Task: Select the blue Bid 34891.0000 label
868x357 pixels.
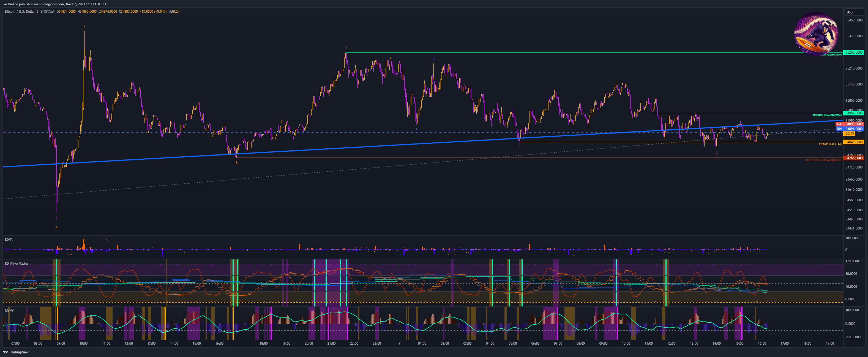Action: point(850,129)
